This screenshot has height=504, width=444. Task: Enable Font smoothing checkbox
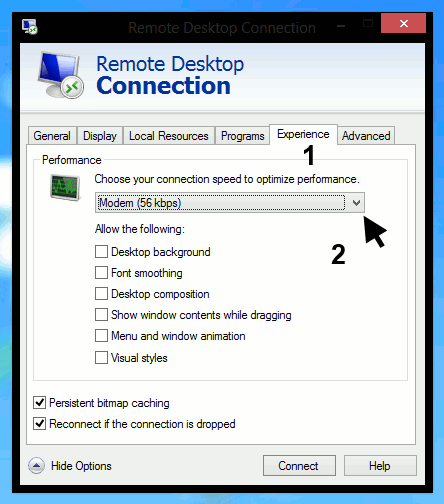101,273
